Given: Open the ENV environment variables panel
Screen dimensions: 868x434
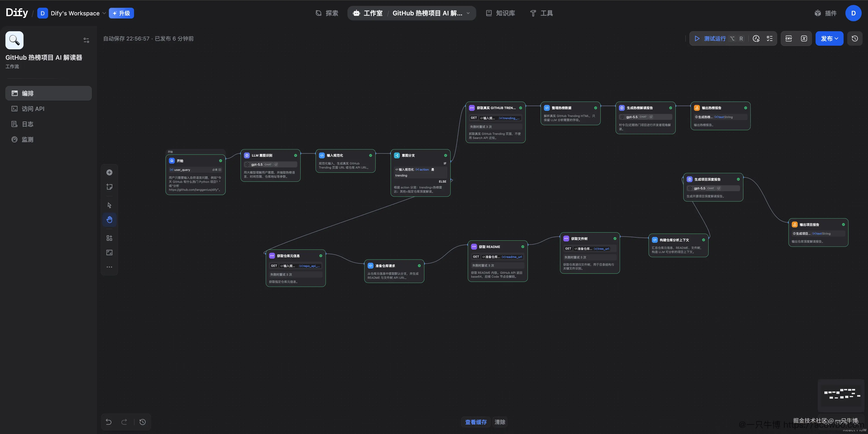Looking at the screenshot, I should (x=788, y=38).
